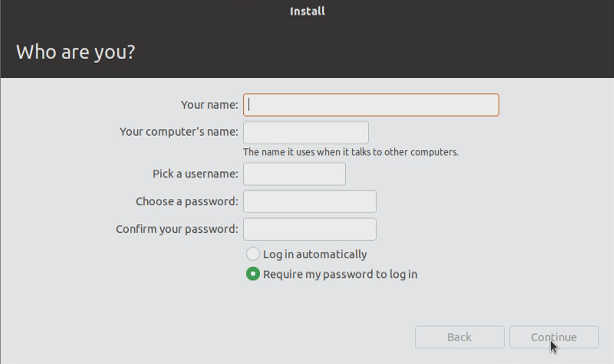
Task: Enable the Log in automatically radio button
Action: (x=253, y=254)
